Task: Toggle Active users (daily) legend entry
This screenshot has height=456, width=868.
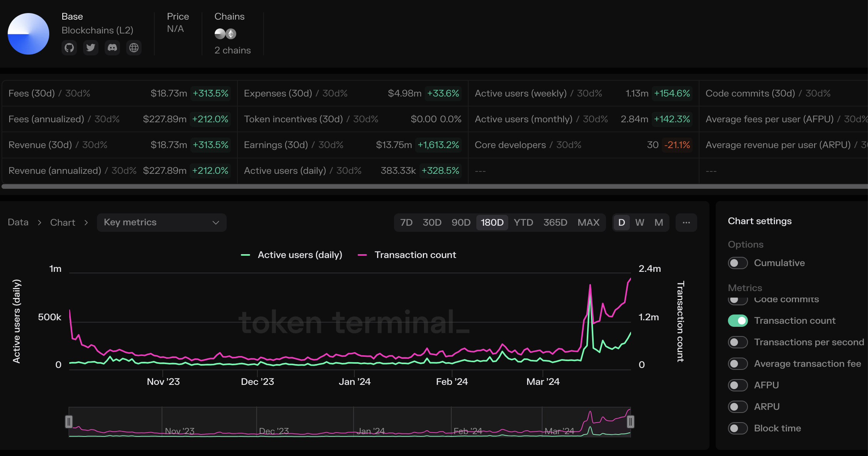Action: tap(291, 255)
